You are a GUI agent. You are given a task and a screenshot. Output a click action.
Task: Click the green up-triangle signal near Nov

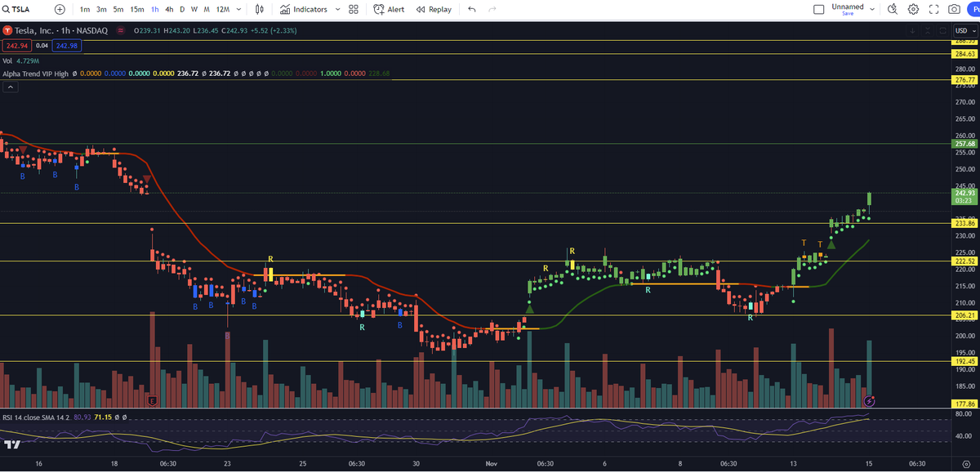529,308
